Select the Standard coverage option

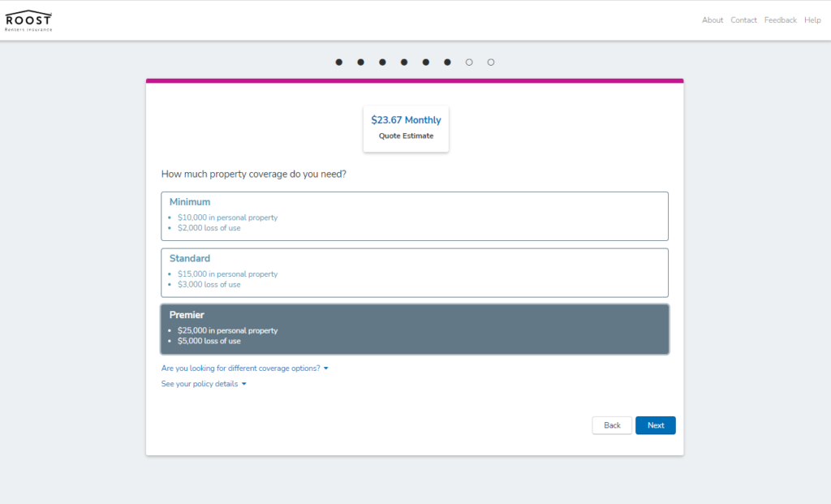(415, 273)
